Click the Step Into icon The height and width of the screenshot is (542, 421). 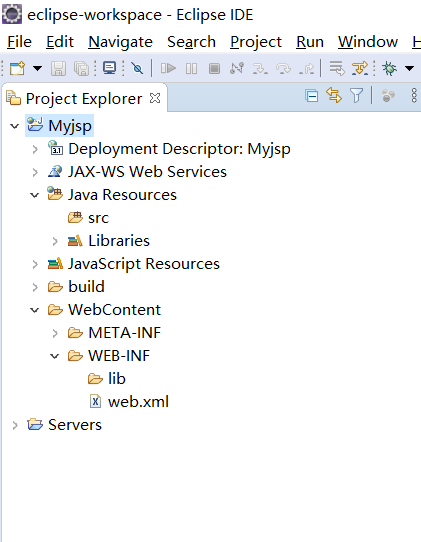click(x=260, y=68)
